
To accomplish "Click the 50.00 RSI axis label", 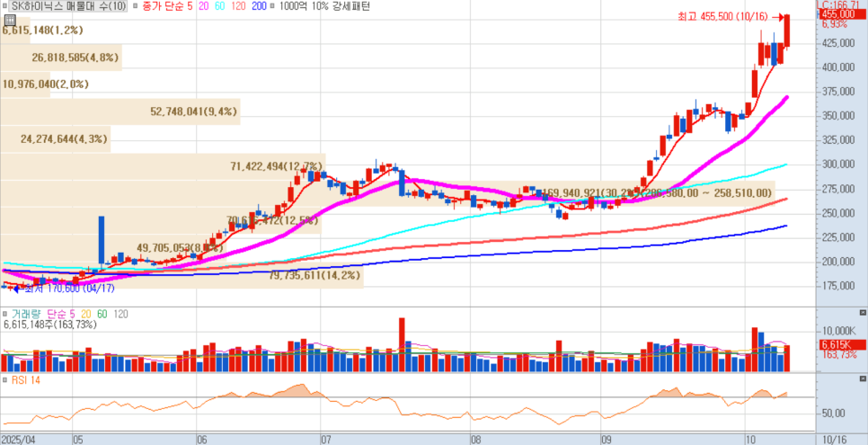I will 833,414.
